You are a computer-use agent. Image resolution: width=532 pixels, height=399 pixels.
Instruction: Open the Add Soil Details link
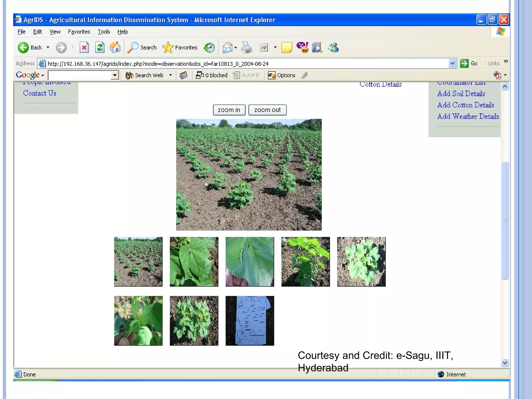pyautogui.click(x=461, y=94)
